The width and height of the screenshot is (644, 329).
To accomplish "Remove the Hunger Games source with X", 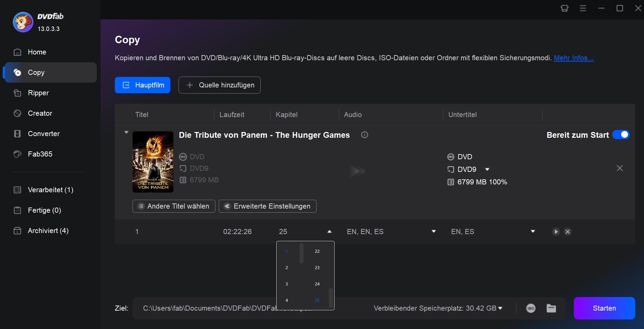I will pyautogui.click(x=620, y=168).
